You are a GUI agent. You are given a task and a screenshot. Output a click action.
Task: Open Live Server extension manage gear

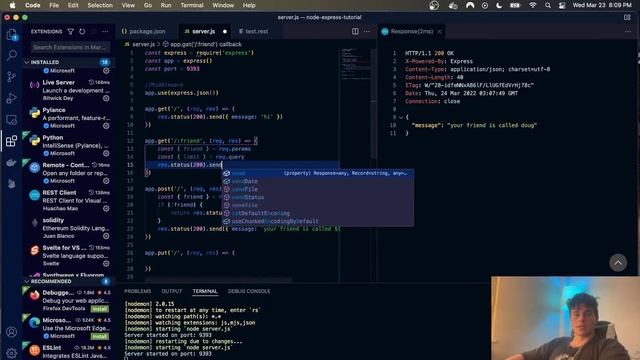tap(106, 98)
